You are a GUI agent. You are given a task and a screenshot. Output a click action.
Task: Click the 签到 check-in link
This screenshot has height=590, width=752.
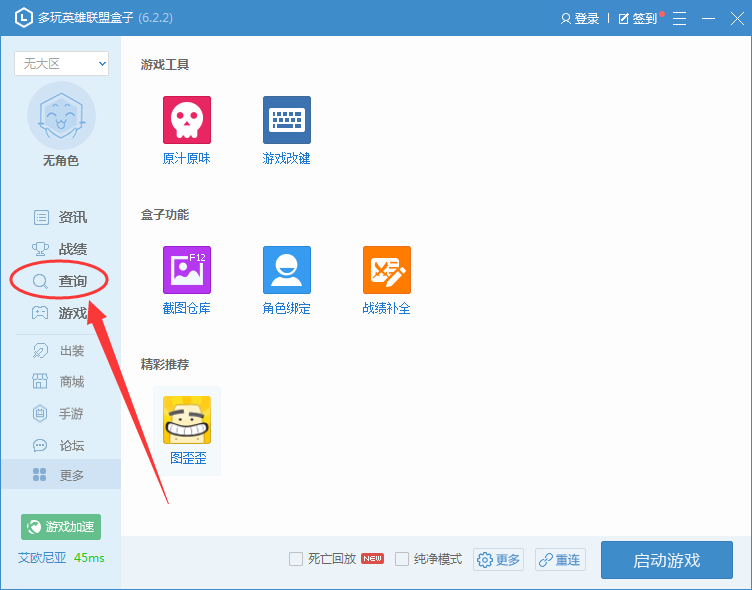638,18
